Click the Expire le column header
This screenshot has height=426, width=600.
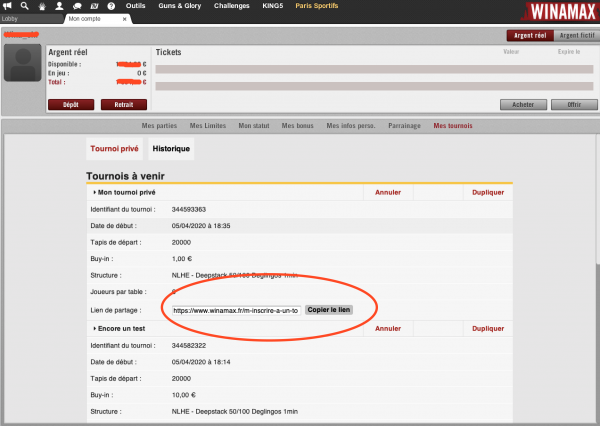569,52
